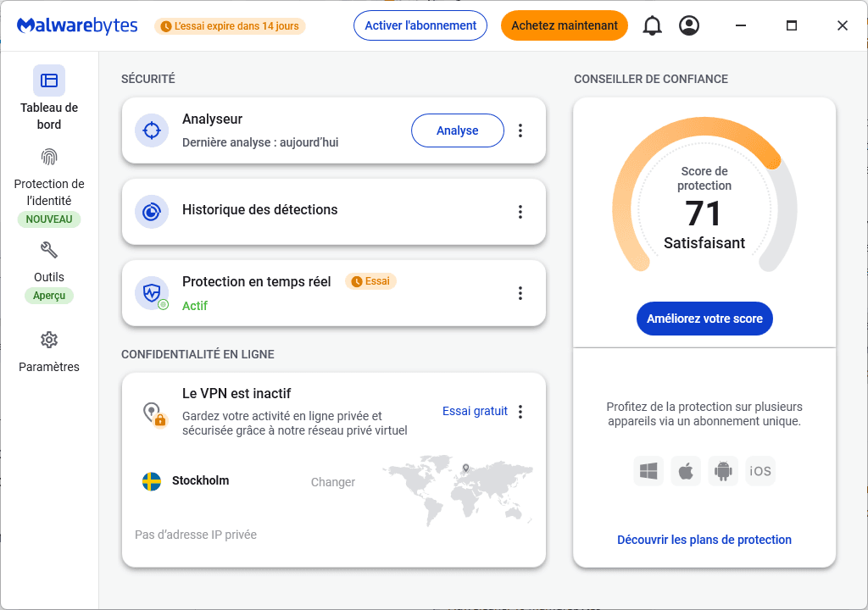Select the Outils menu label
Viewport: 868px width, 610px height.
pos(48,277)
